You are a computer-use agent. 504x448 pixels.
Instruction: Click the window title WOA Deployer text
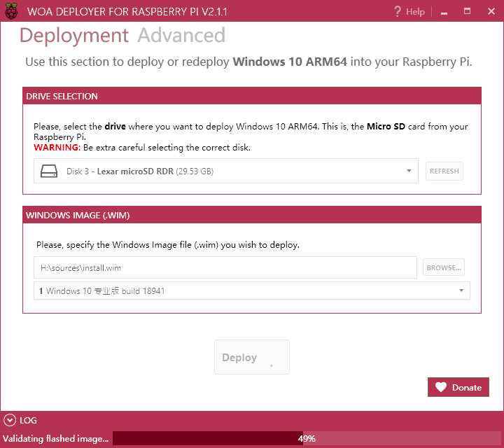click(127, 12)
